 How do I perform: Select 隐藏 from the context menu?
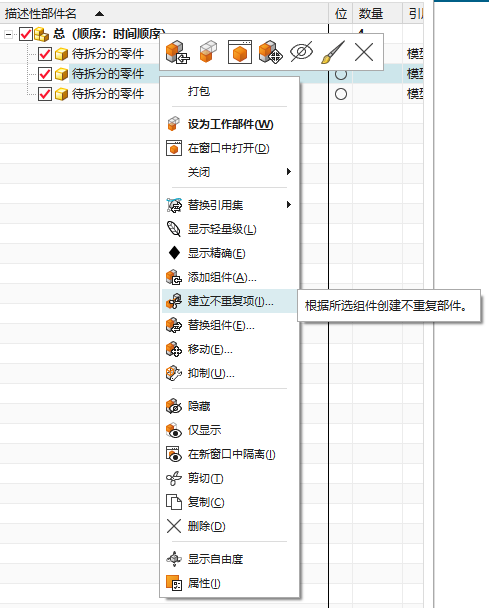pos(230,406)
